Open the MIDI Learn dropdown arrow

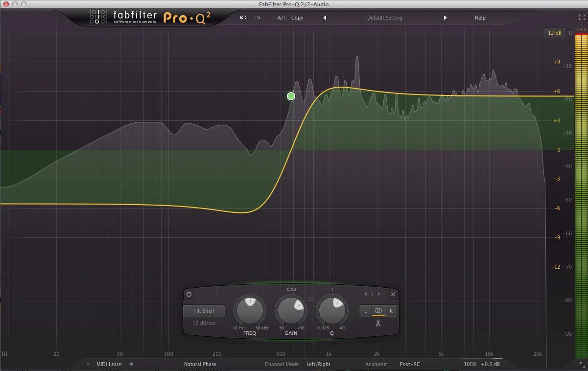[131, 364]
